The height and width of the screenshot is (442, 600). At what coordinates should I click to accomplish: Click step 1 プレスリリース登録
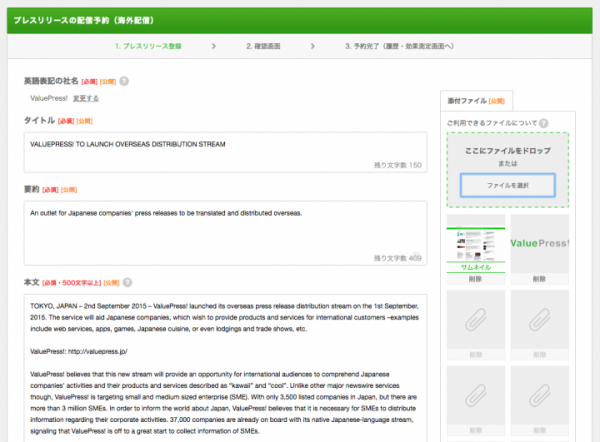tap(148, 46)
